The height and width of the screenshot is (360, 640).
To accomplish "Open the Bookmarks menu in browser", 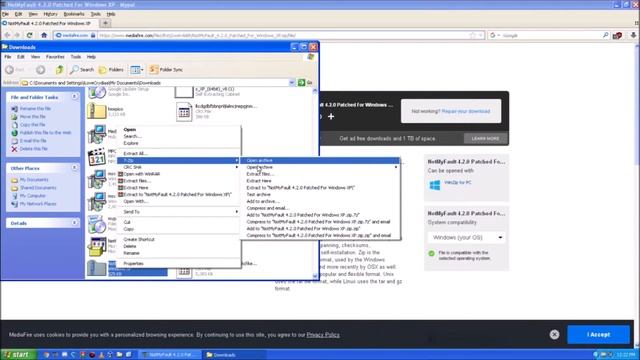I will 74,14.
